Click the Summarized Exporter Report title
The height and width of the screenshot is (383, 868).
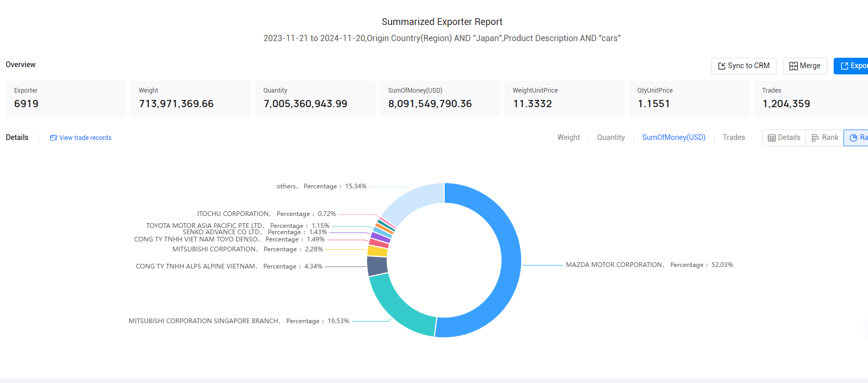point(442,22)
